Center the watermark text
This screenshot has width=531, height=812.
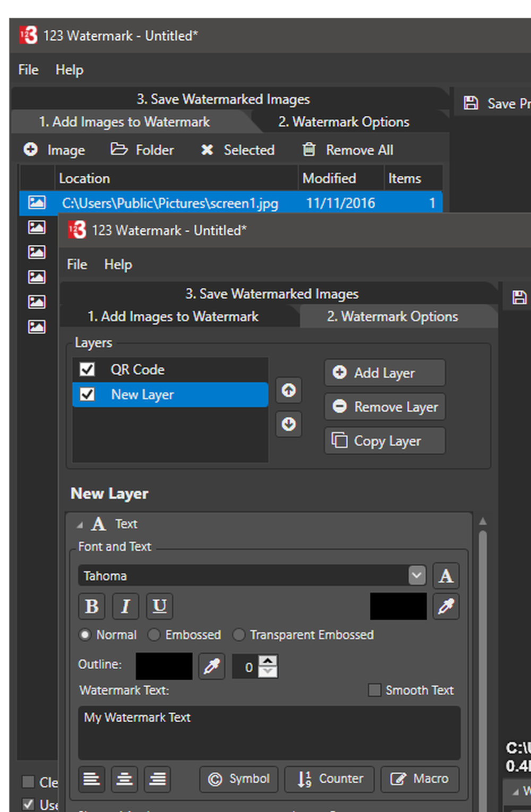(125, 779)
